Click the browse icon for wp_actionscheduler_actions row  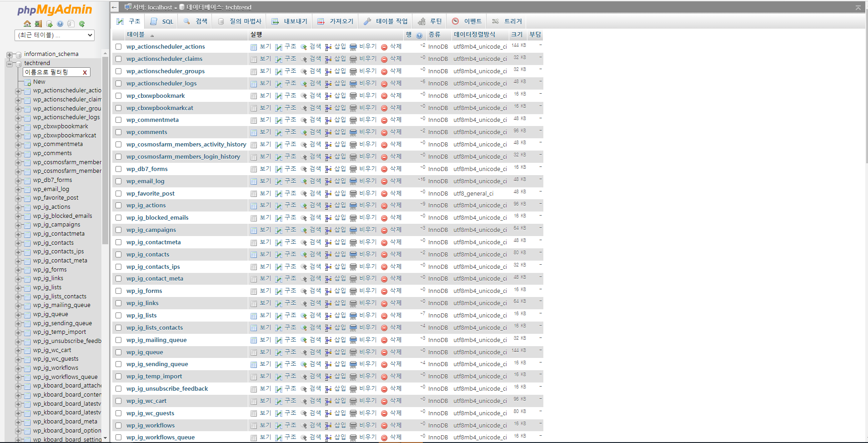(x=254, y=47)
